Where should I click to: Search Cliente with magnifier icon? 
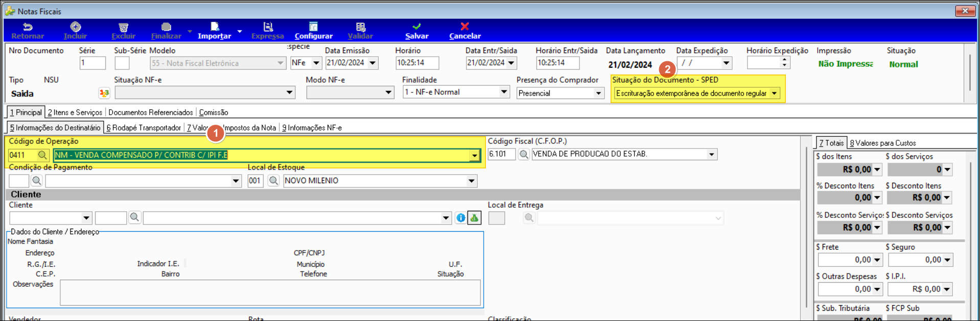tap(134, 218)
